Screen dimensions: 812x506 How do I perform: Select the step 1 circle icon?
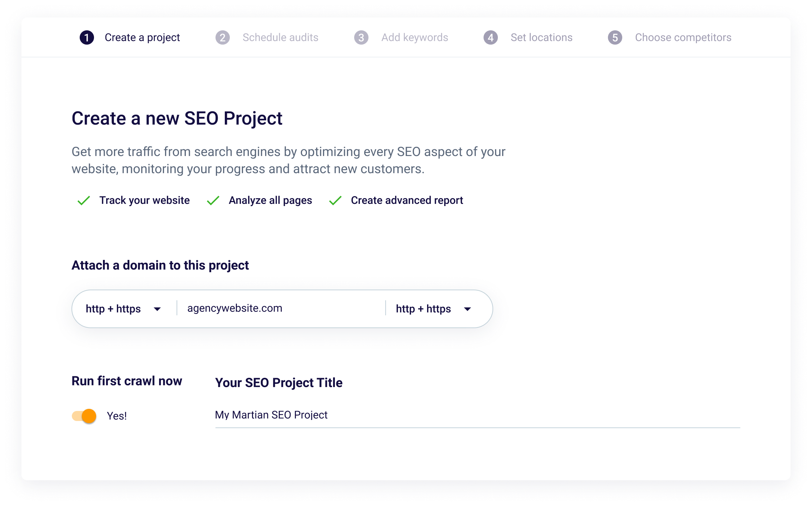pos(87,37)
